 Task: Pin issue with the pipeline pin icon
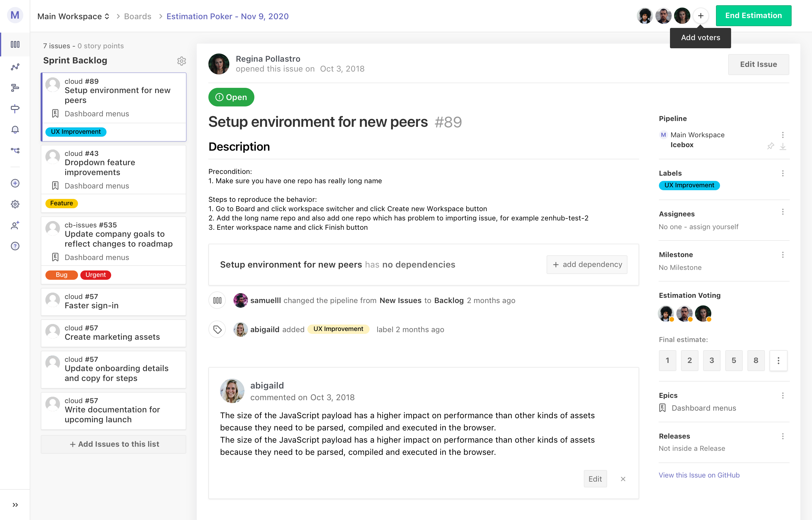[770, 146]
